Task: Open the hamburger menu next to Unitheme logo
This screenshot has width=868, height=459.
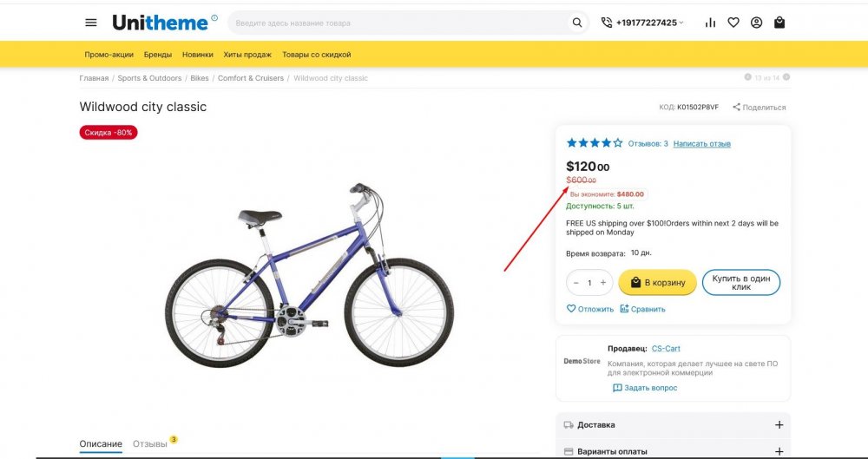Action: 91,23
